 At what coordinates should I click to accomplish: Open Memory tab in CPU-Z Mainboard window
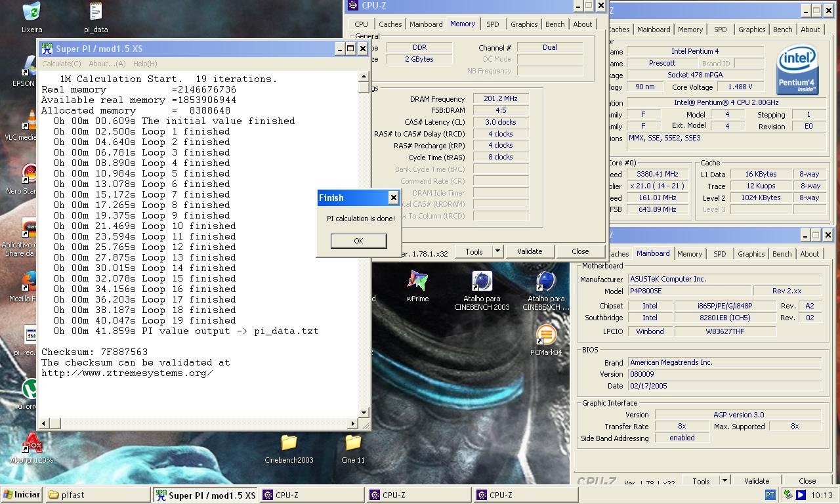pos(690,254)
